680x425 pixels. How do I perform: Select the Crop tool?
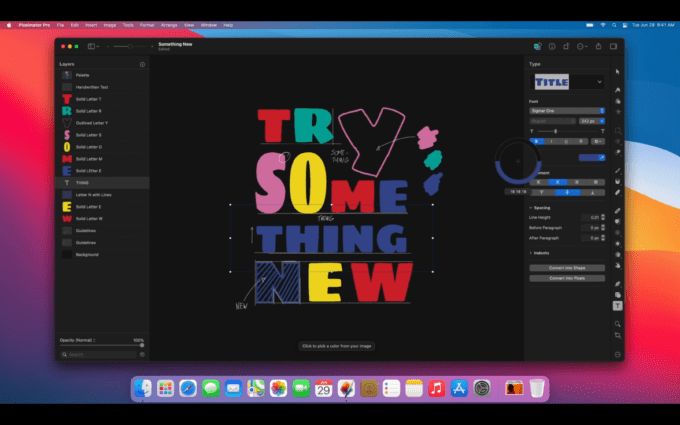618,335
